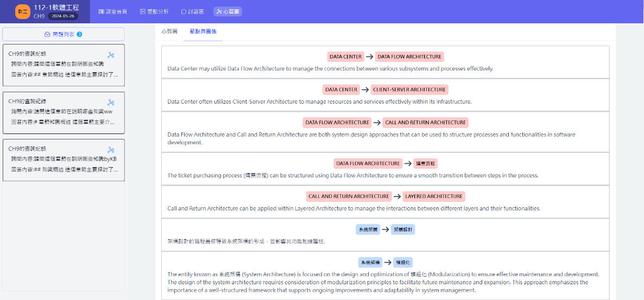This screenshot has width=644, height=300.
Task: Click text 'The ticket purchasing process (購票流程)'
Action: point(353,175)
